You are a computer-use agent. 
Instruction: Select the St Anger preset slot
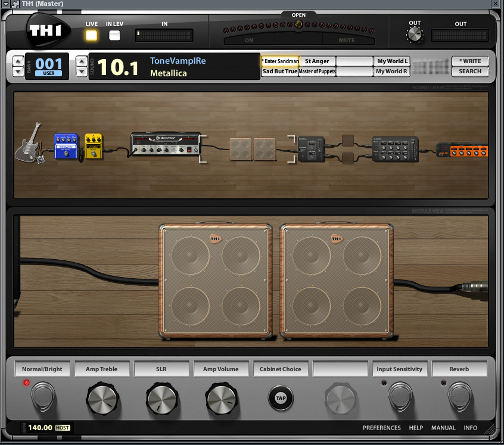coord(317,61)
